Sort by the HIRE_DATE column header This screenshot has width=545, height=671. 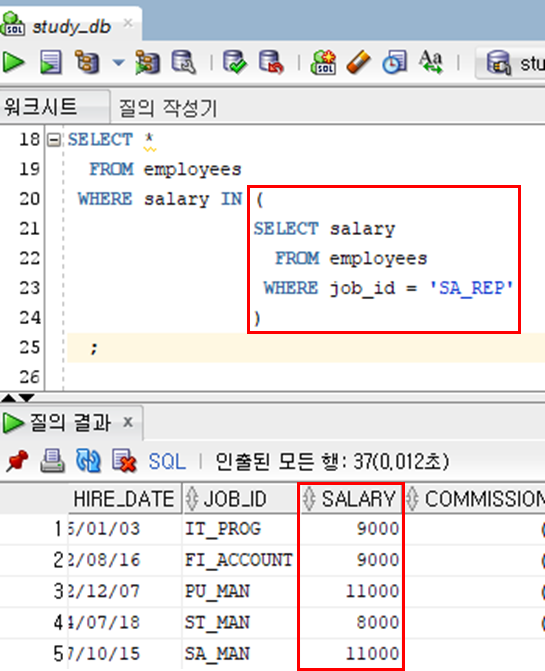pyautogui.click(x=124, y=499)
